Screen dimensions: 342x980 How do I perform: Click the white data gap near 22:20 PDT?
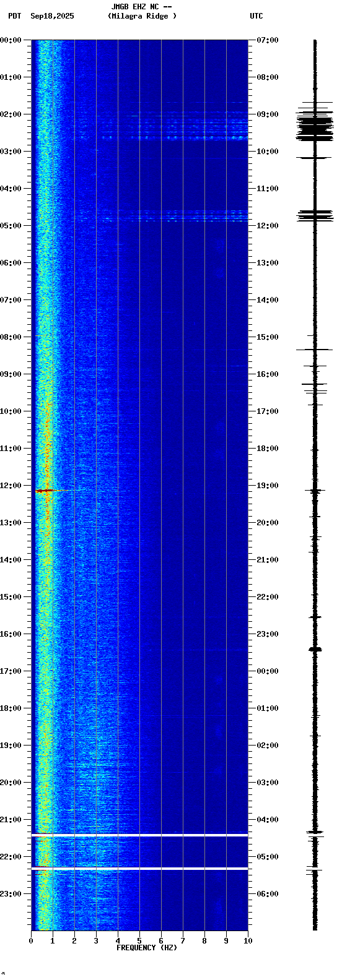(x=139, y=869)
